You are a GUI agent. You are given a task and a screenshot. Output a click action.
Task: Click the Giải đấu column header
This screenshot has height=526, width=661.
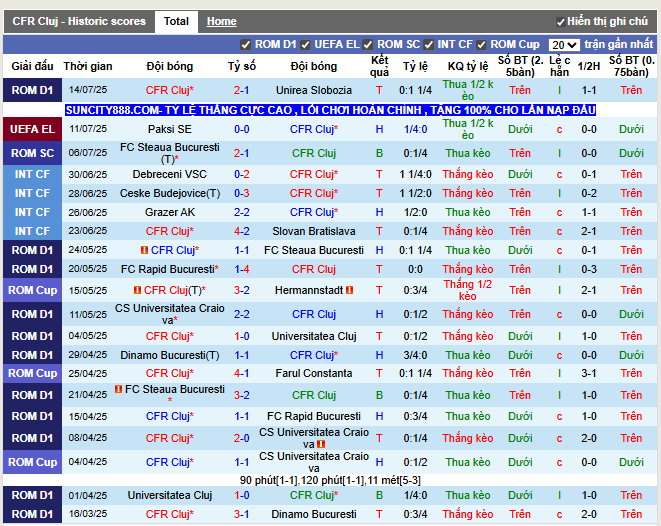[x=32, y=66]
